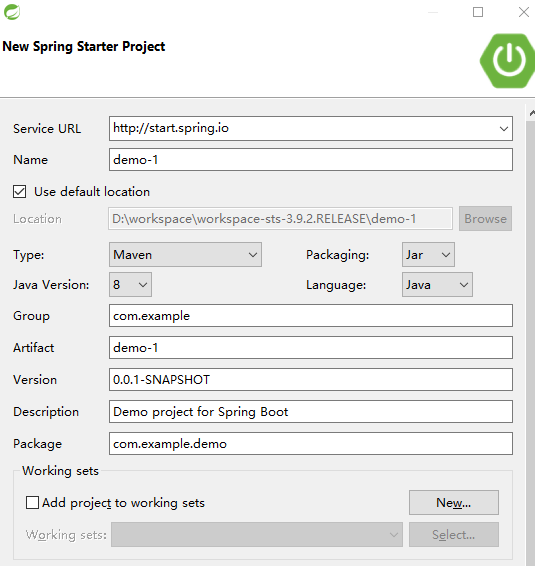
Task: Click the Location path field
Action: coord(280,218)
